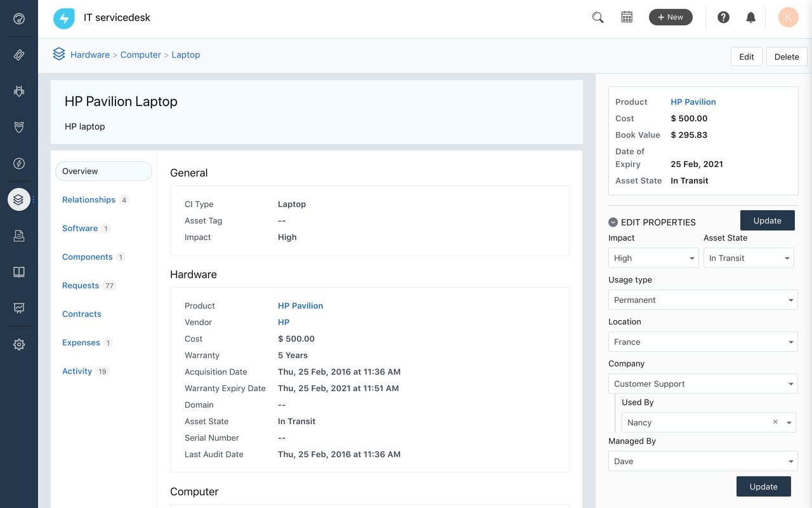
Task: Click the Acquisition Date value
Action: coord(339,371)
